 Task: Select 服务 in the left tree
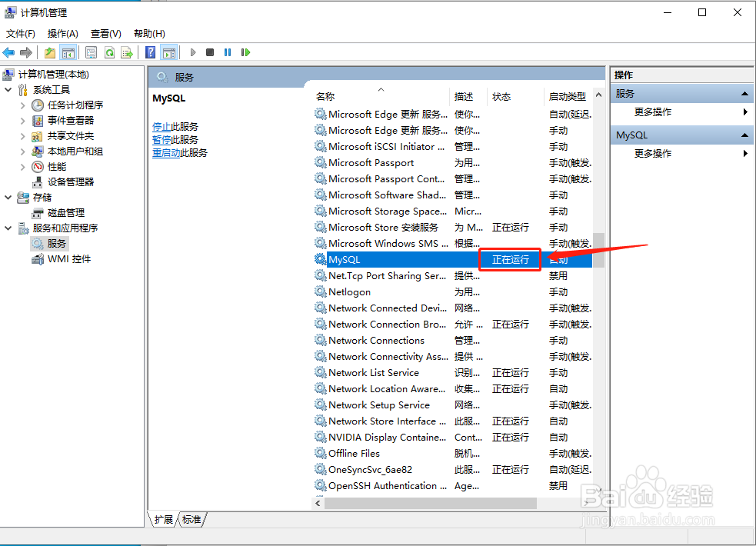[x=56, y=243]
